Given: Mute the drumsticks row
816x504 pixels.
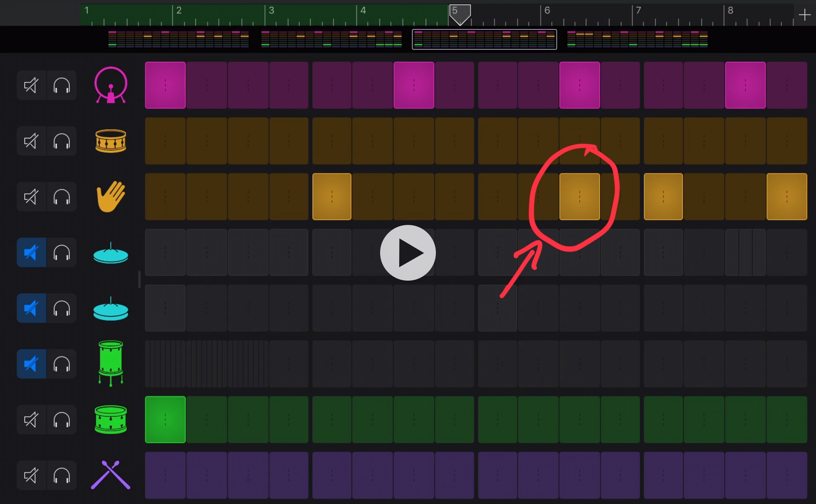Looking at the screenshot, I should click(x=31, y=475).
